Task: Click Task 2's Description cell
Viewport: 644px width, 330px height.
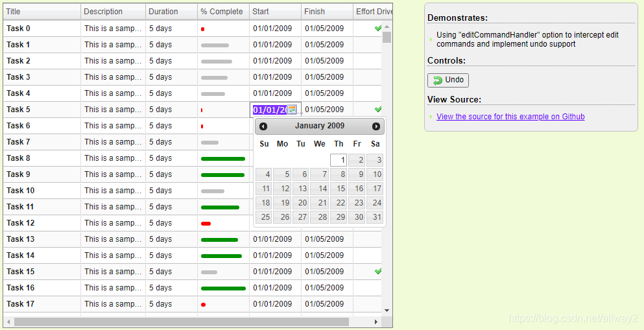Action: (113, 61)
